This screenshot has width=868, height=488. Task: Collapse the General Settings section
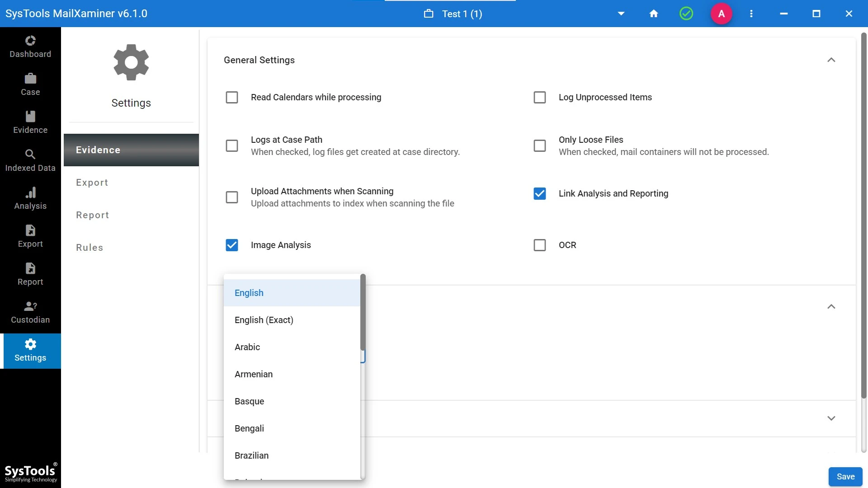pyautogui.click(x=831, y=60)
